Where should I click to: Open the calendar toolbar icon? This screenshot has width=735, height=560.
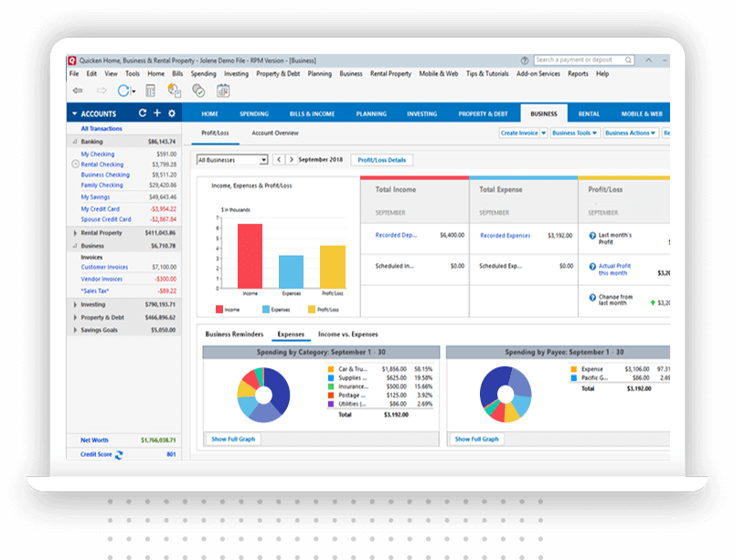223,90
